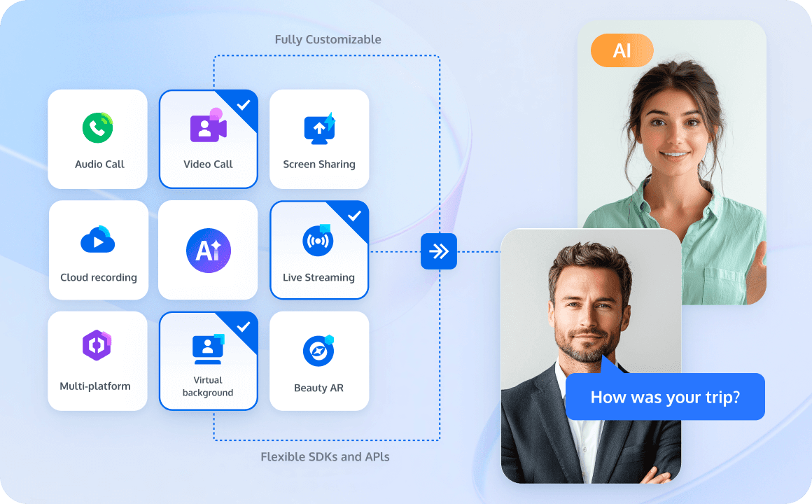Click the round AI sparkle icon
This screenshot has height=504, width=812.
click(x=208, y=250)
